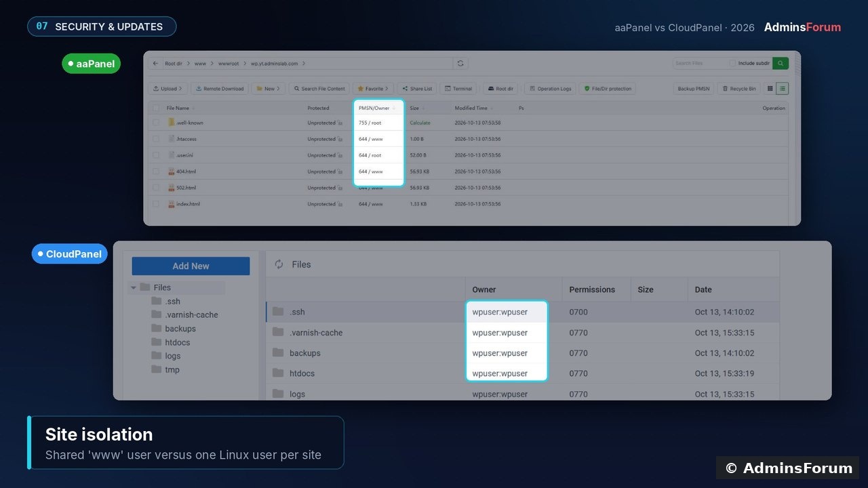This screenshot has width=868, height=488.
Task: Click lock icon beside .htaccess Unprotected
Action: pyautogui.click(x=340, y=139)
